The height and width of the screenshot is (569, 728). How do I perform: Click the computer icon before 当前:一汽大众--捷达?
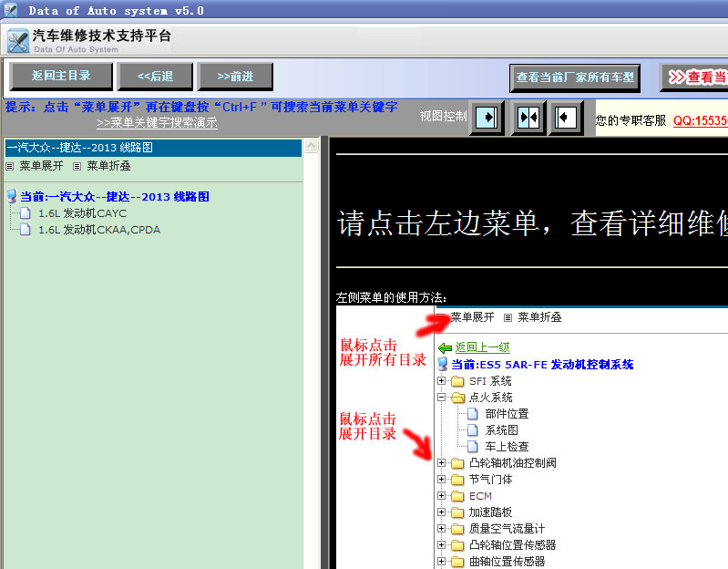(12, 196)
